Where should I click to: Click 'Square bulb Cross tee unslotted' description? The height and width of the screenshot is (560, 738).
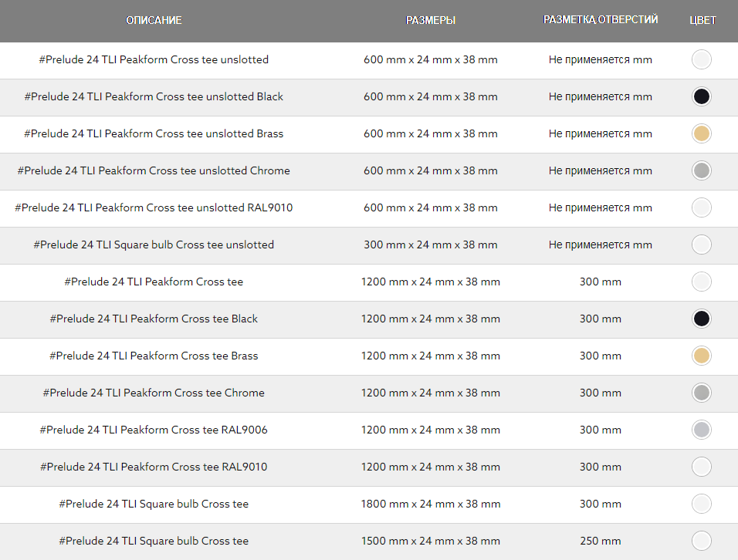pyautogui.click(x=154, y=245)
